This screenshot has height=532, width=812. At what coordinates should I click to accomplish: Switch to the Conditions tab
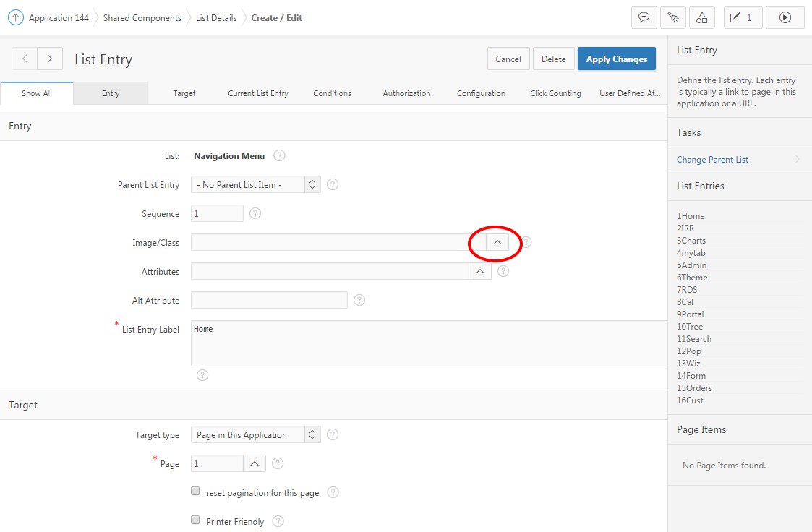click(332, 93)
